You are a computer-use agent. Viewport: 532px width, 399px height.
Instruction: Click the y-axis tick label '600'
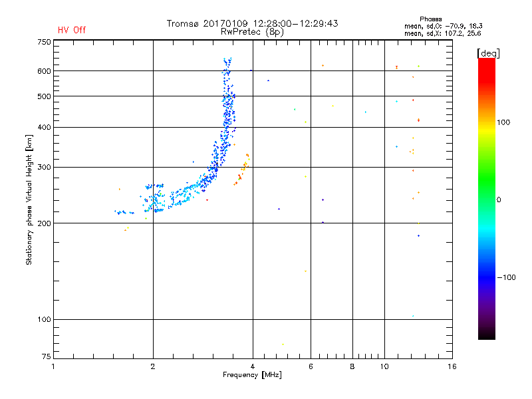coord(44,71)
